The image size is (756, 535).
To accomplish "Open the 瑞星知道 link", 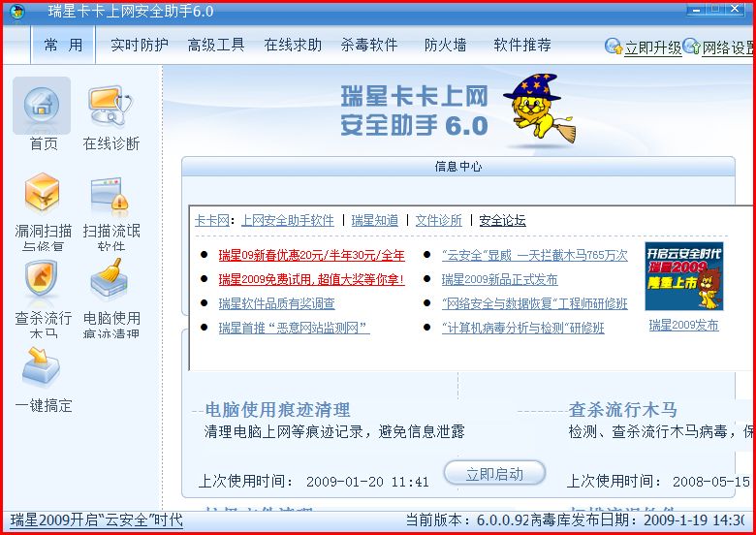I will [375, 221].
